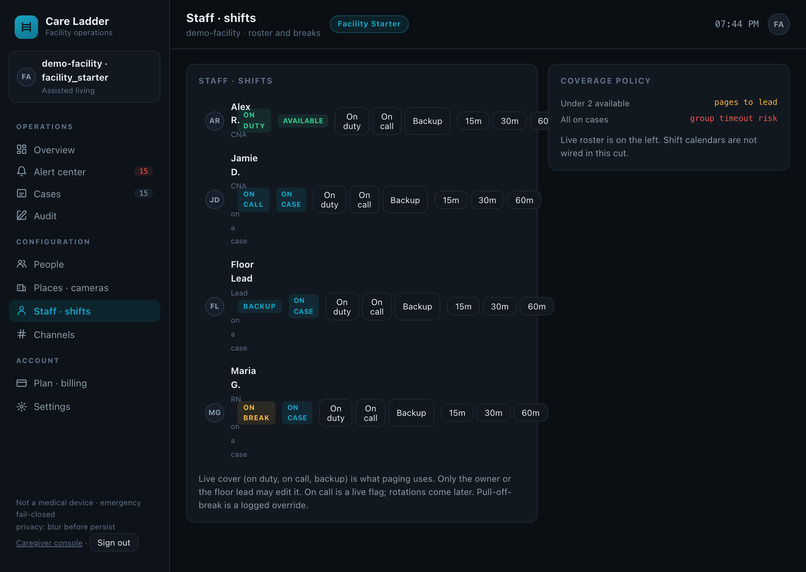Click the 'group timeout risk' policy value
Screen dimensions: 806x572
click(x=734, y=118)
